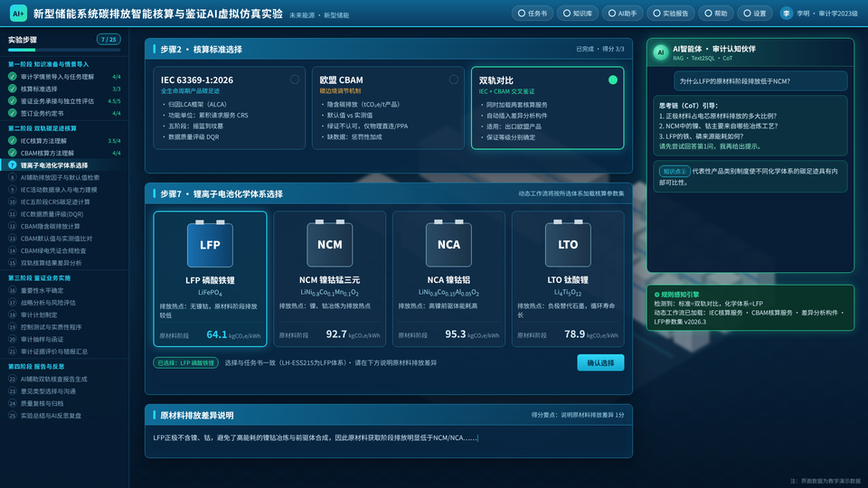Open the 帮助 top menu
868x488 pixels.
(x=716, y=14)
